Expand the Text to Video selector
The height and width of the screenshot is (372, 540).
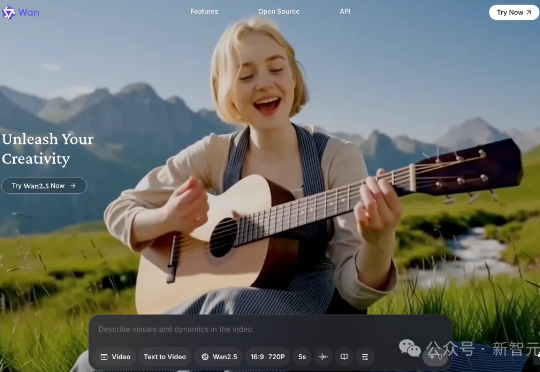tap(165, 357)
